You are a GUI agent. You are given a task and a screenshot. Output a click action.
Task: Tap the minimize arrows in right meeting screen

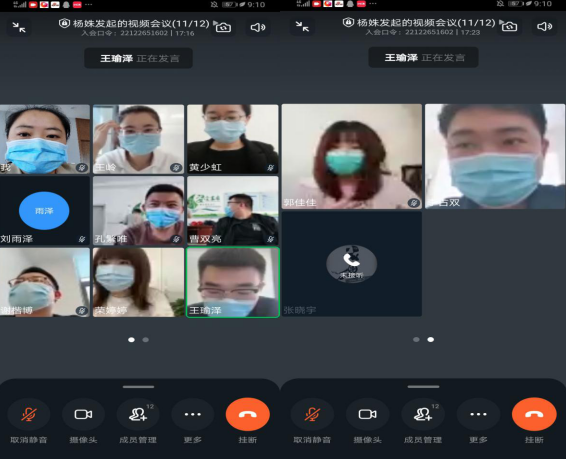point(302,26)
